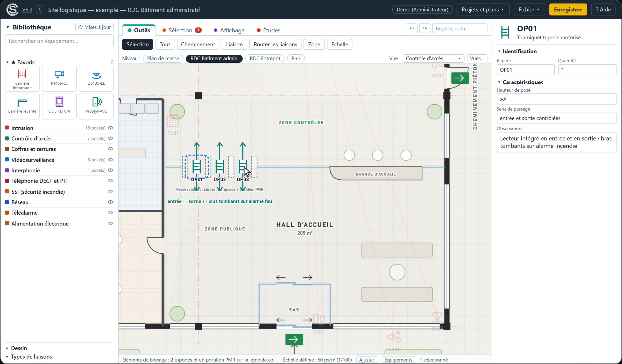This screenshot has height=364, width=622.
Task: Click the undo arrow button
Action: (412, 28)
